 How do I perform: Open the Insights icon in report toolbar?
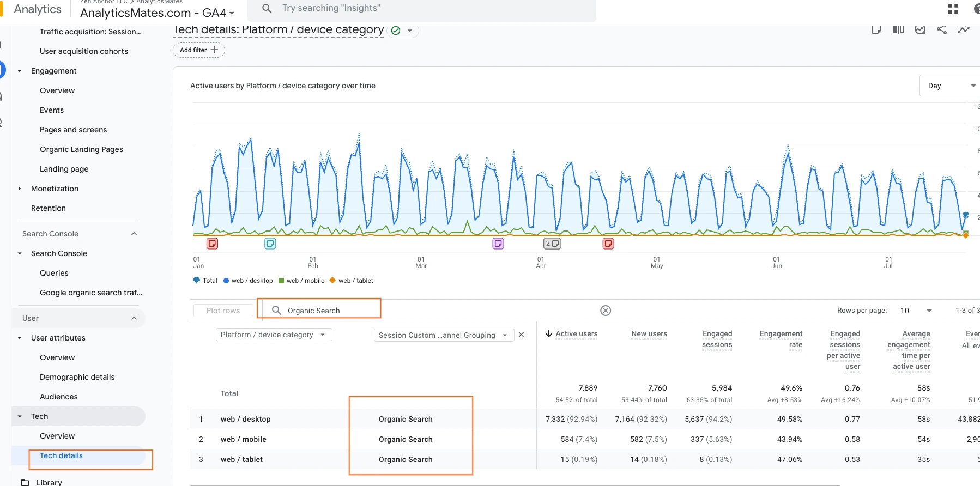[920, 29]
